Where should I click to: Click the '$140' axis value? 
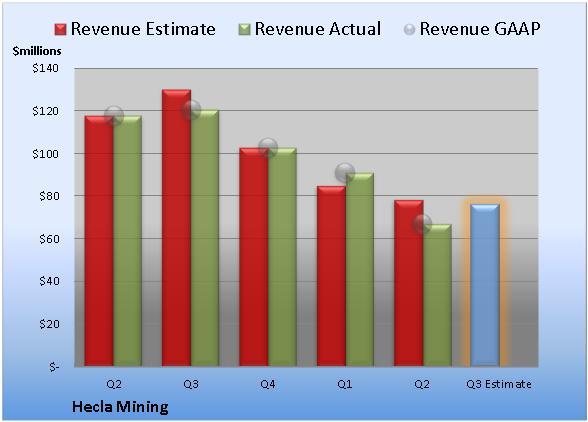tap(45, 68)
